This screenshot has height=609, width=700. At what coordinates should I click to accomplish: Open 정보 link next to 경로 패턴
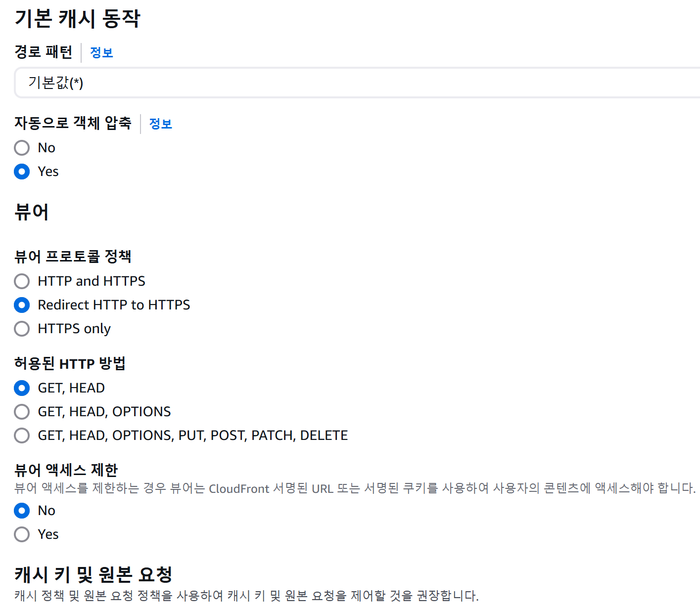(x=102, y=52)
